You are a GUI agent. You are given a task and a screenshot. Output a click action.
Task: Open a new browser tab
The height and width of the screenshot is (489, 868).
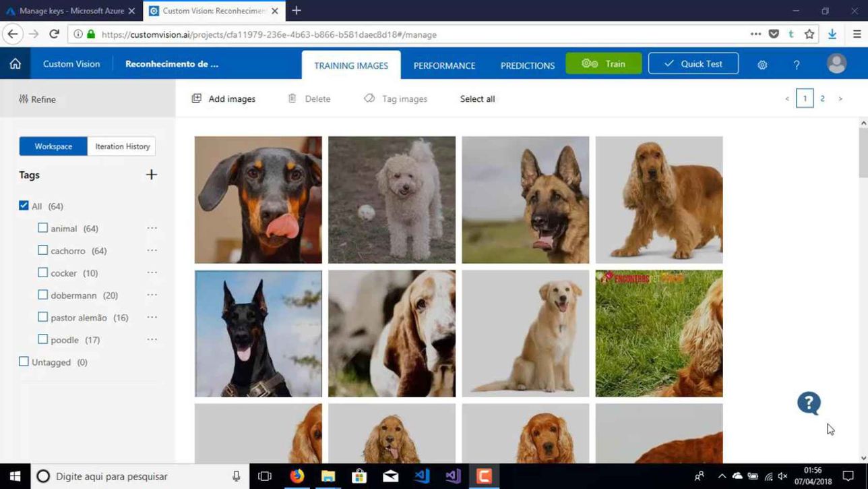coord(297,11)
